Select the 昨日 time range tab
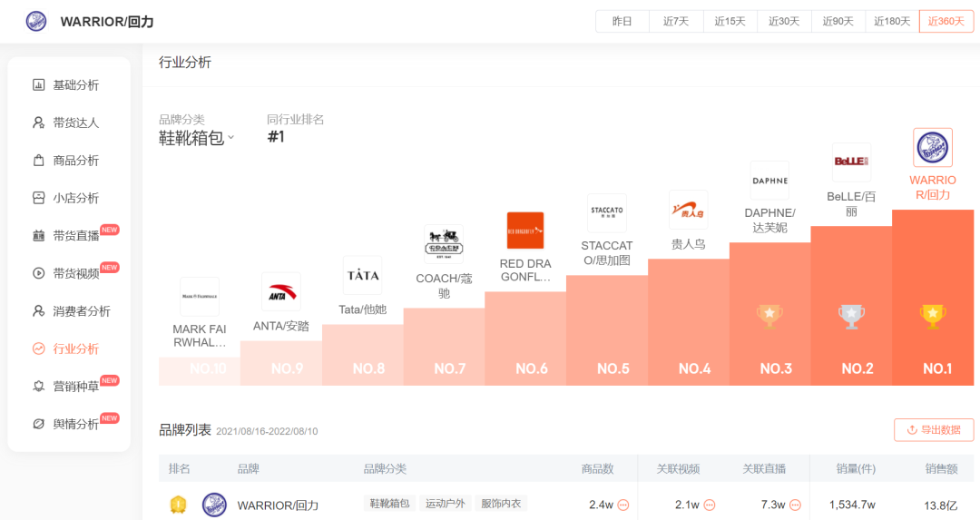 (622, 21)
